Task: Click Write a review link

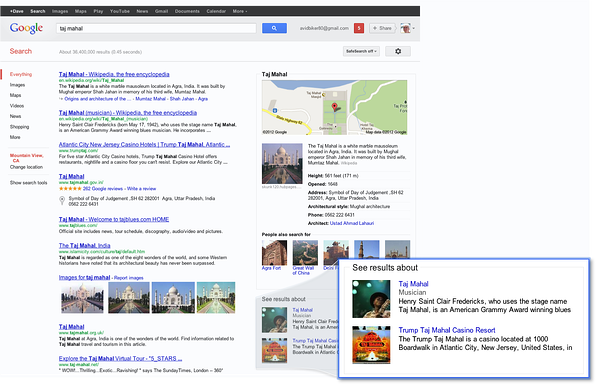Action: (x=141, y=189)
